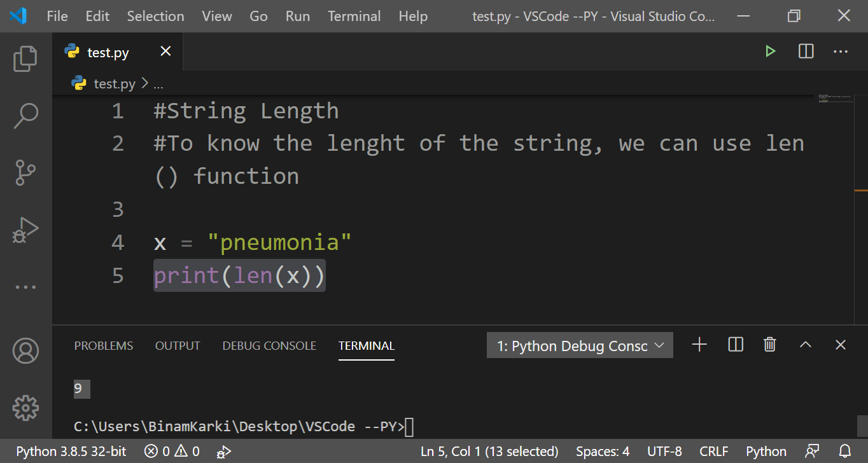Maximize the panel size with chevron
The height and width of the screenshot is (463, 868).
pyautogui.click(x=806, y=345)
